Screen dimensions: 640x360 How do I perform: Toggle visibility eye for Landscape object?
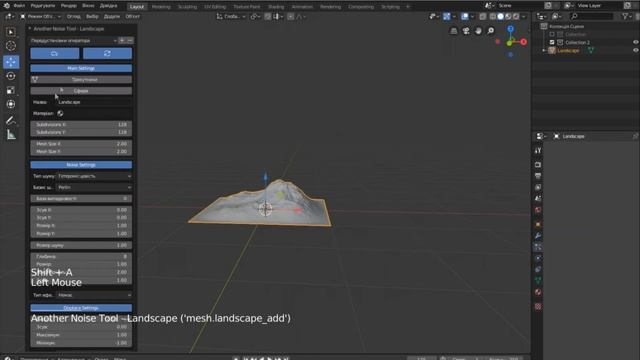[x=635, y=50]
